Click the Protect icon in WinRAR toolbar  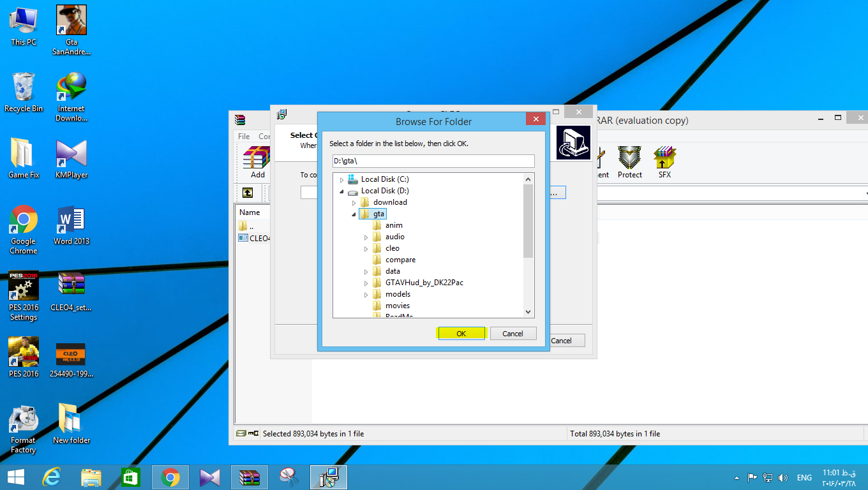(629, 162)
